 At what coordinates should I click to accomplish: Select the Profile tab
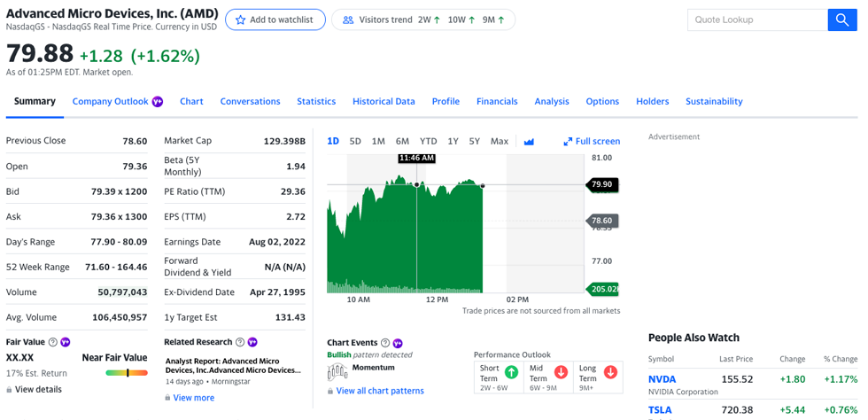[x=446, y=101]
